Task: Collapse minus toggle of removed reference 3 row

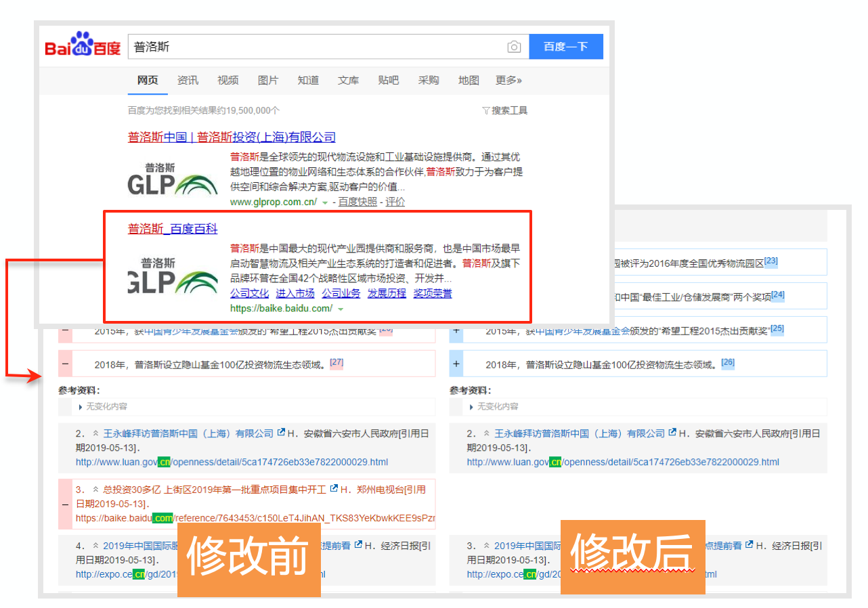Action: pos(66,504)
